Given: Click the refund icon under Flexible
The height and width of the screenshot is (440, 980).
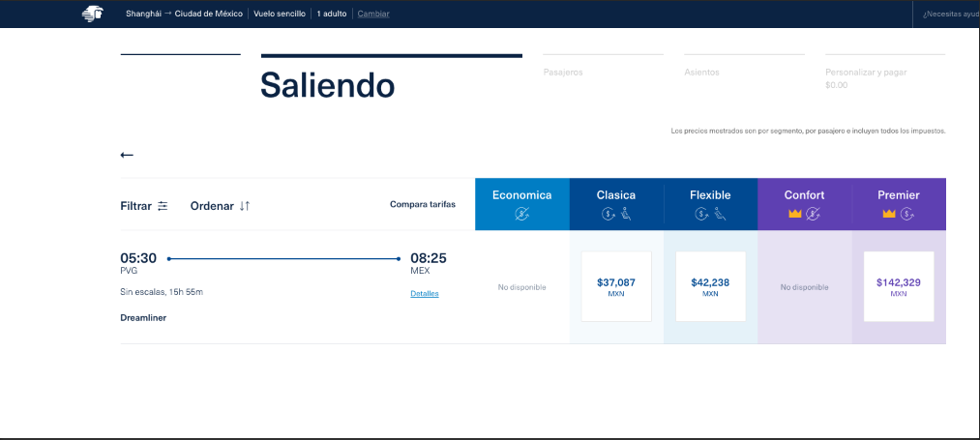Looking at the screenshot, I should pyautogui.click(x=702, y=214).
